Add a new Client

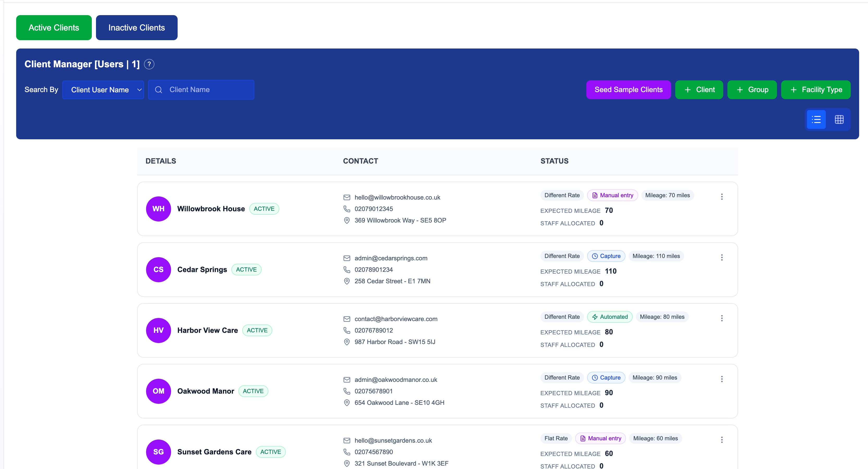[699, 90]
